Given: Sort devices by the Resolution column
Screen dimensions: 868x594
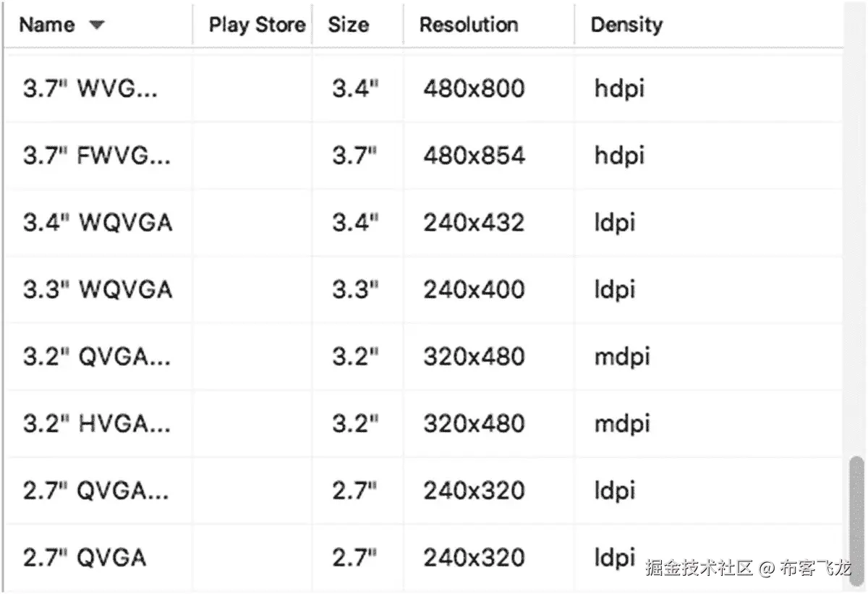Looking at the screenshot, I should pyautogui.click(x=468, y=25).
